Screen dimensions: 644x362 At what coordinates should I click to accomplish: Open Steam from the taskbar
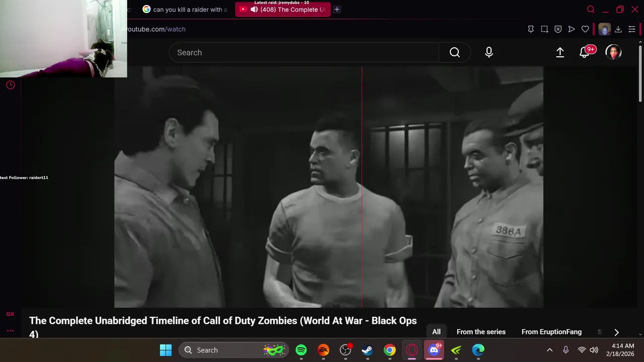pos(367,350)
